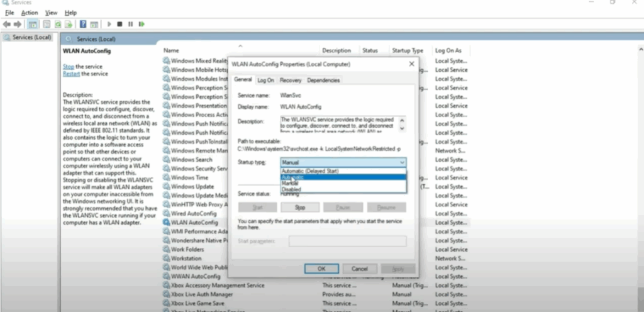Sort by the Status column header
The width and height of the screenshot is (644, 312).
(x=370, y=50)
